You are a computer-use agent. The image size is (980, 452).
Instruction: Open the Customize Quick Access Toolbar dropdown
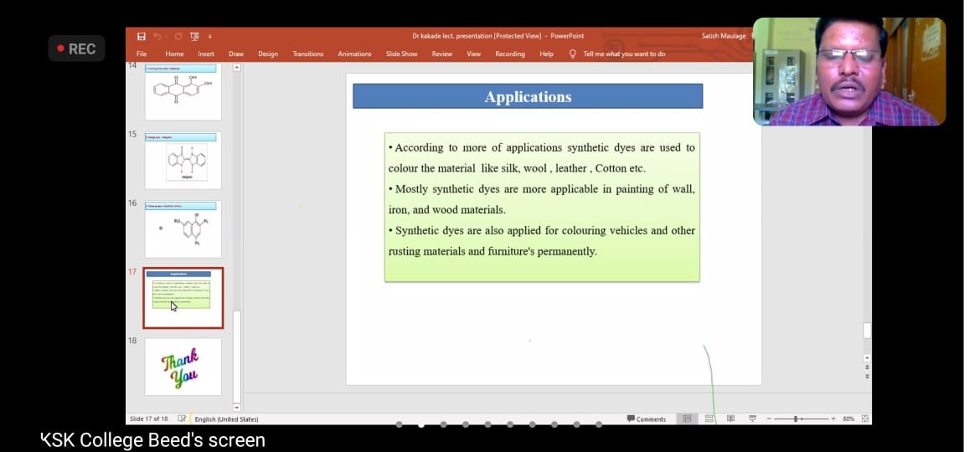pos(210,36)
